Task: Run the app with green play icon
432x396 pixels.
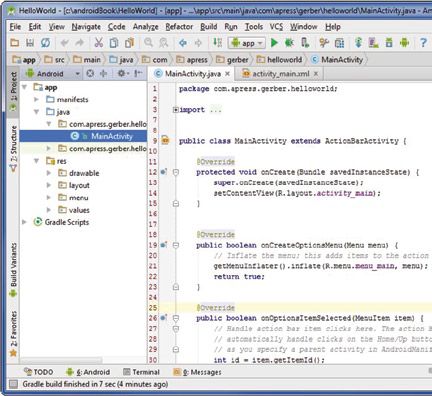Action: point(274,43)
